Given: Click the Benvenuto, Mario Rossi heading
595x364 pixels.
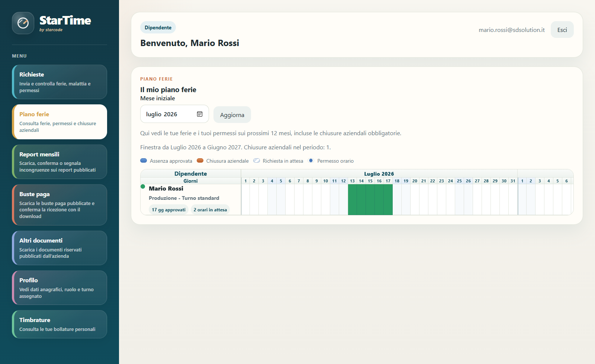Looking at the screenshot, I should (190, 43).
